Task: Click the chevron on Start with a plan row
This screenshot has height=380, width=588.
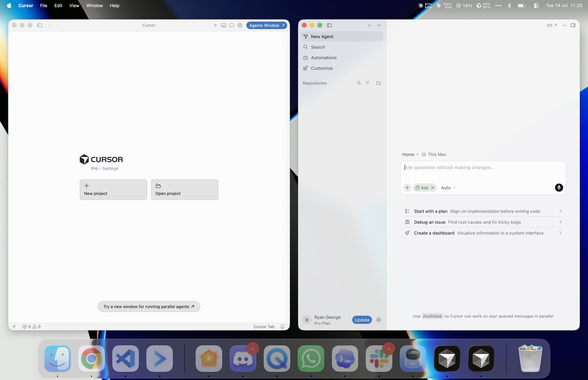Action: [x=560, y=212]
